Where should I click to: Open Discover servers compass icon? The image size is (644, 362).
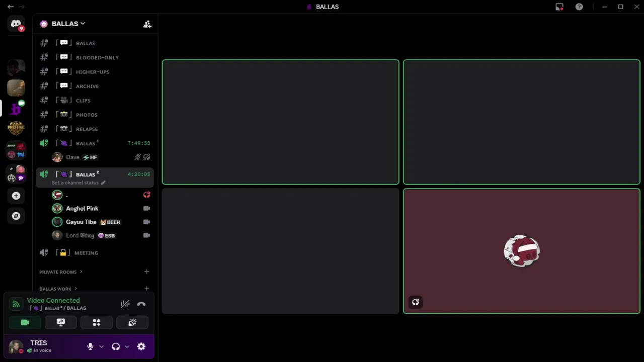pyautogui.click(x=16, y=216)
